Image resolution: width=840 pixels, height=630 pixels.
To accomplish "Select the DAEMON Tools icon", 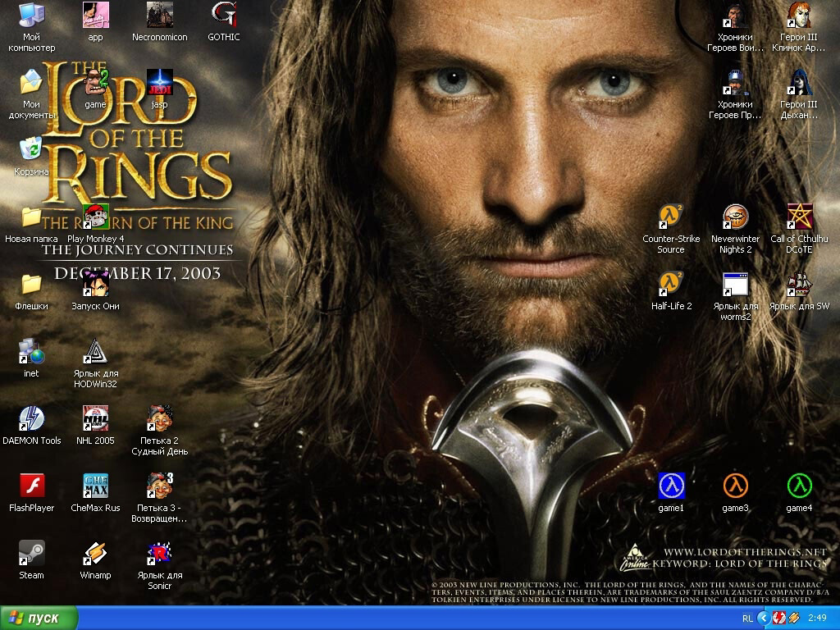I will pos(32,418).
